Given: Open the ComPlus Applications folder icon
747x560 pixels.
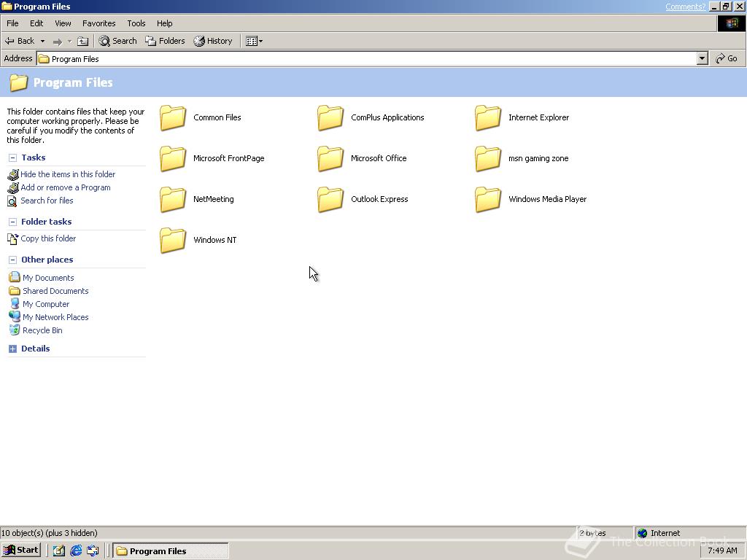Looking at the screenshot, I should coord(330,117).
